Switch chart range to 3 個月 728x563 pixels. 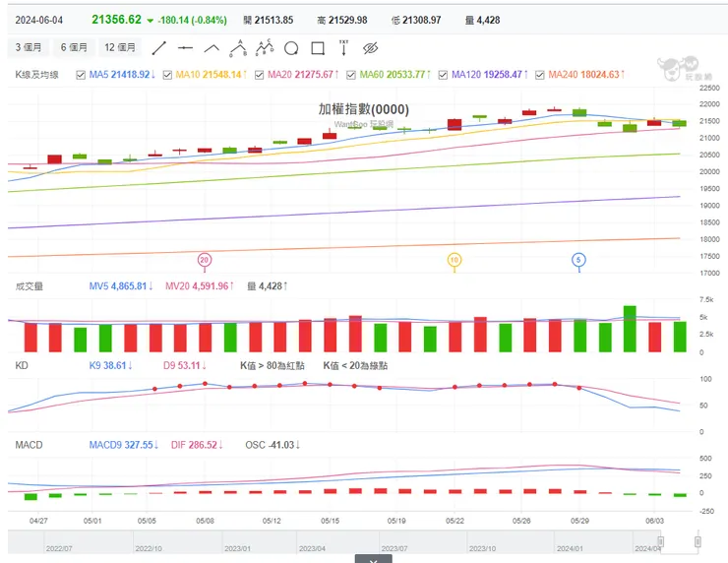pos(29,47)
